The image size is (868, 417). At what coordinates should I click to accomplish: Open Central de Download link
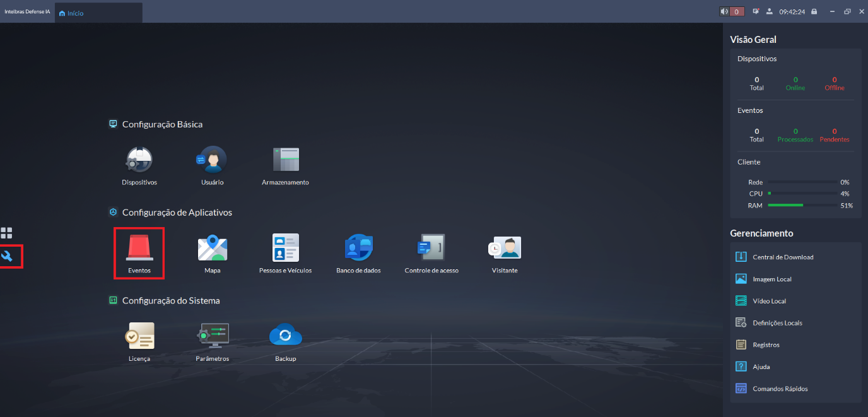[x=782, y=257]
